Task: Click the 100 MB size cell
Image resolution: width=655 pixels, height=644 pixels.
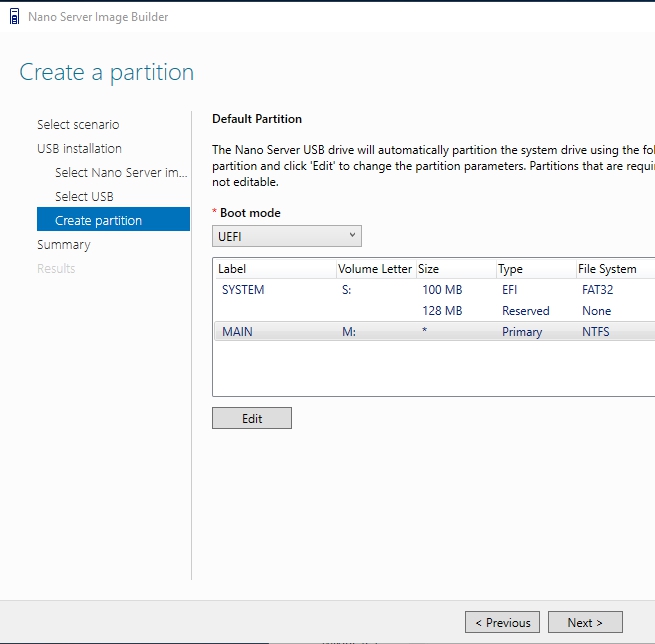Action: point(442,289)
